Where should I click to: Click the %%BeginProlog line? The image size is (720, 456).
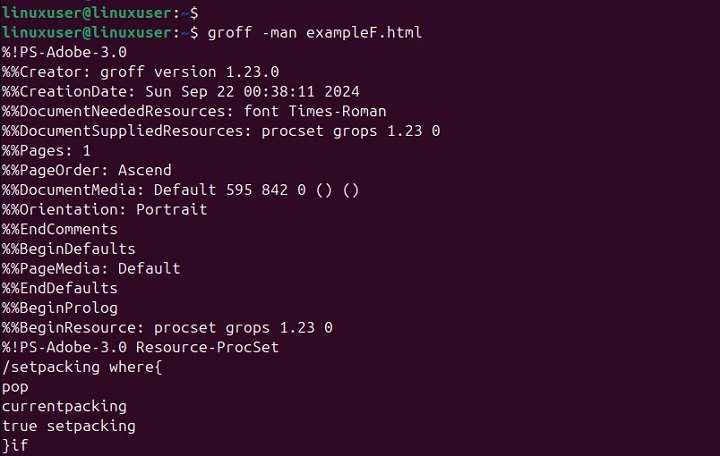click(59, 307)
